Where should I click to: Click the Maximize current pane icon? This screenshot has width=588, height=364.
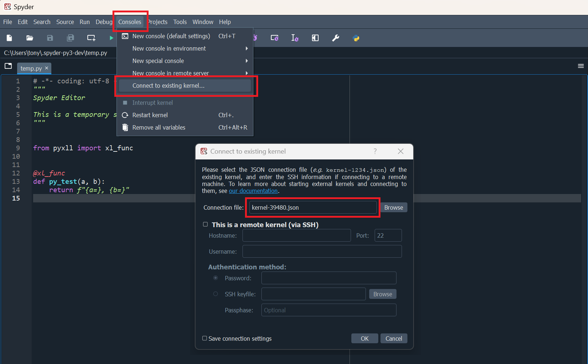tap(315, 38)
